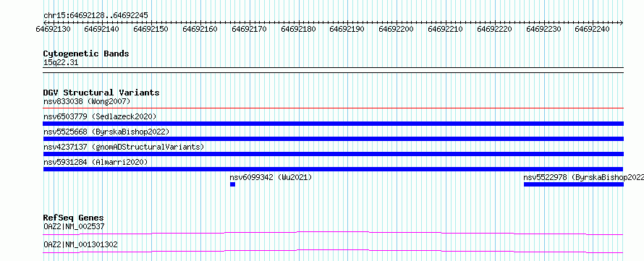
Task: Click ruler coordinate 64692130
Action: pyautogui.click(x=53, y=29)
